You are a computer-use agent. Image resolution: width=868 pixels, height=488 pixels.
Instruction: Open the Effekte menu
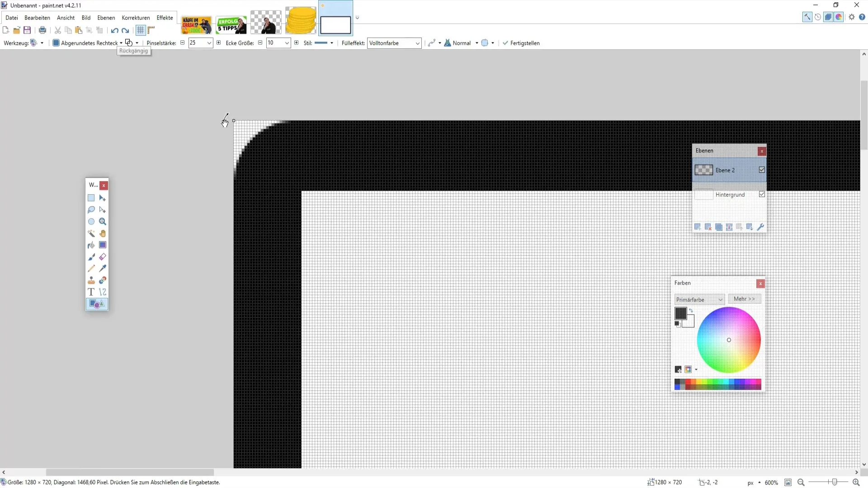tap(165, 18)
